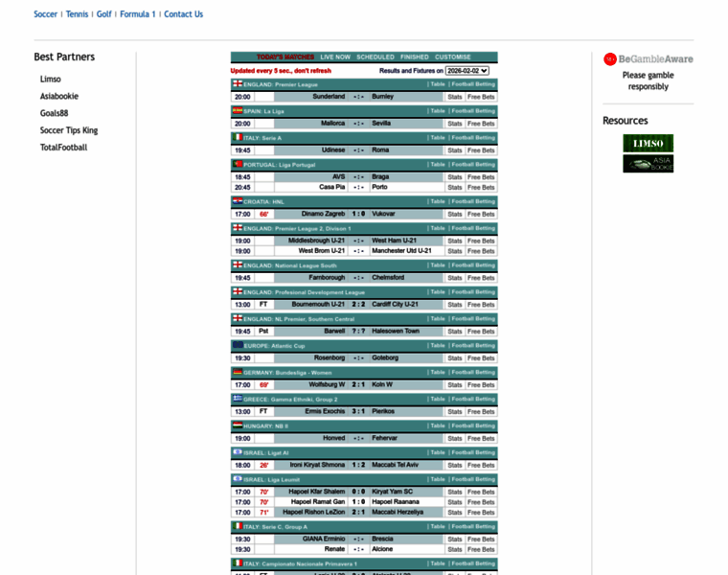The image size is (728, 575).
Task: Click the 1:0 score of Dinamo Zagreb match
Action: 358,214
